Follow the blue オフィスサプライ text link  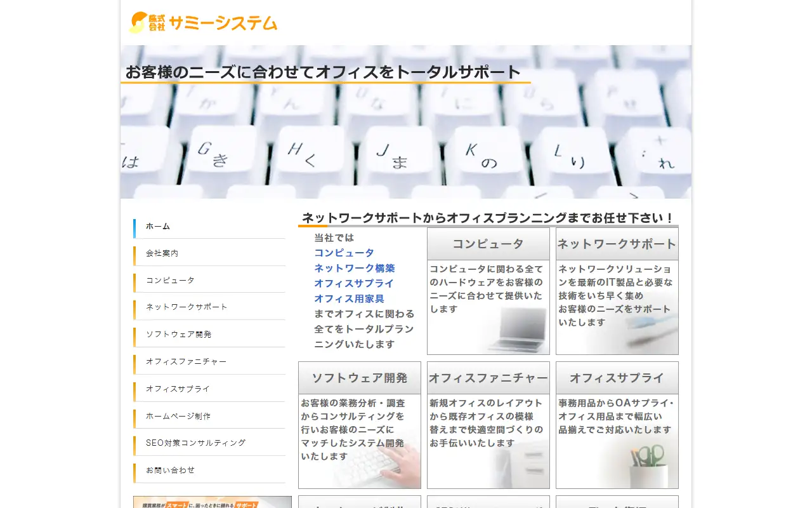(x=354, y=283)
